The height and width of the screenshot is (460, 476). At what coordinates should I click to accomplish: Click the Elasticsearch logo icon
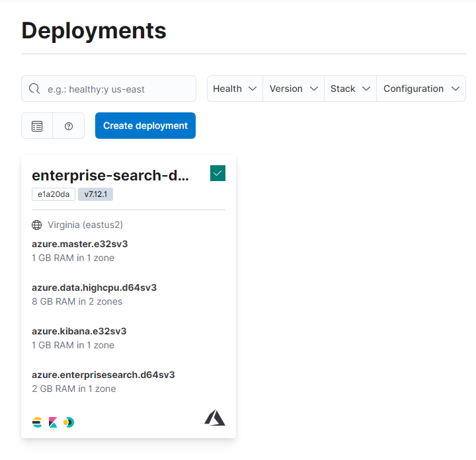coord(37,422)
